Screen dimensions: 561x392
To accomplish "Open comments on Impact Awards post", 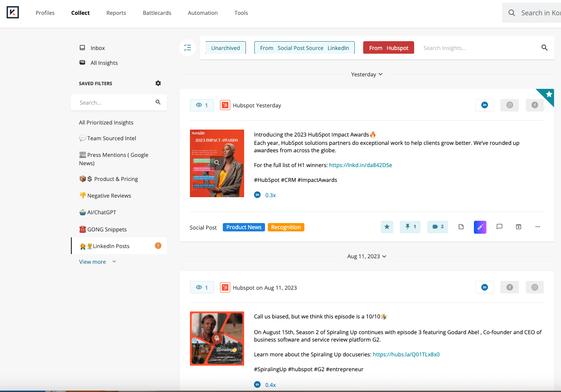I will (499, 227).
